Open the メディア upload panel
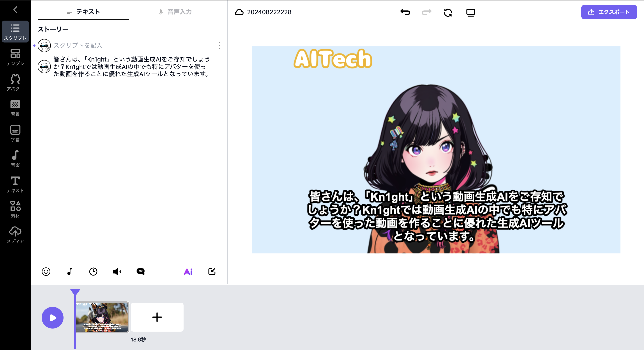The width and height of the screenshot is (644, 350). point(15,235)
